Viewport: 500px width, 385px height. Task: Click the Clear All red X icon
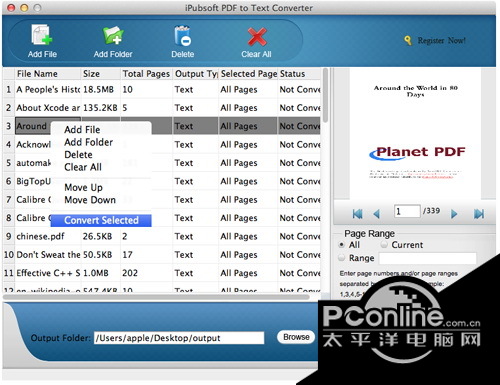coord(257,37)
